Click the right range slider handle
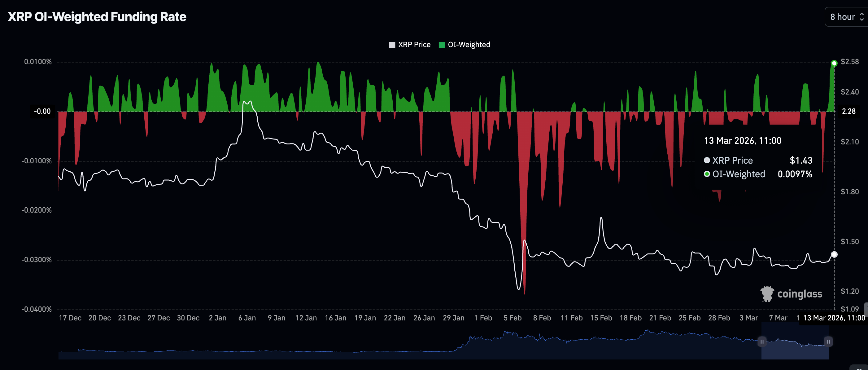 (x=828, y=341)
